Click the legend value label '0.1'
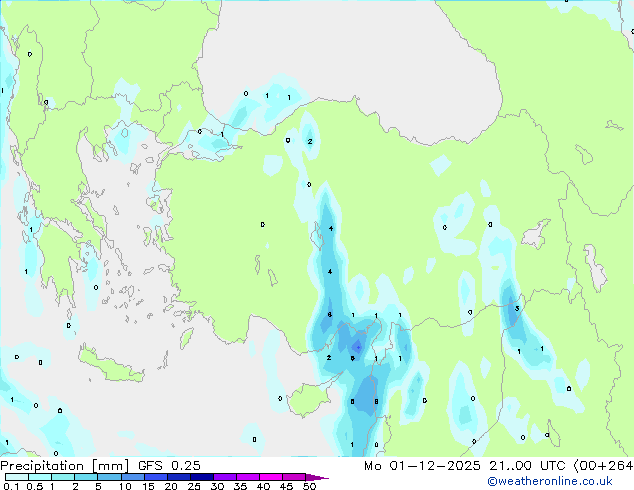Image resolution: width=634 pixels, height=490 pixels. tap(11, 486)
